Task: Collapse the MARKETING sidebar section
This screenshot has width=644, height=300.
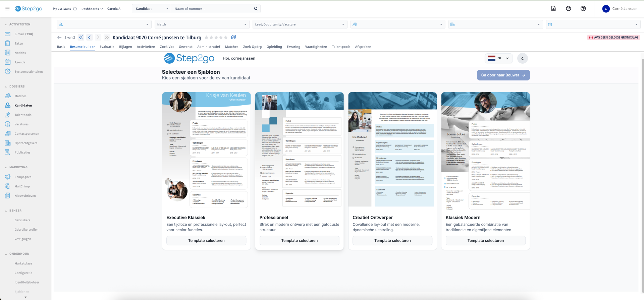Action: tap(6, 167)
